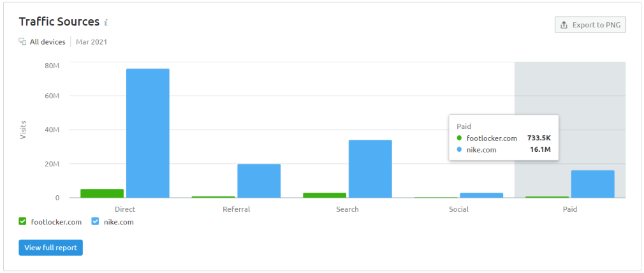Click the Traffic Sources heading
The image size is (644, 273).
[x=59, y=22]
